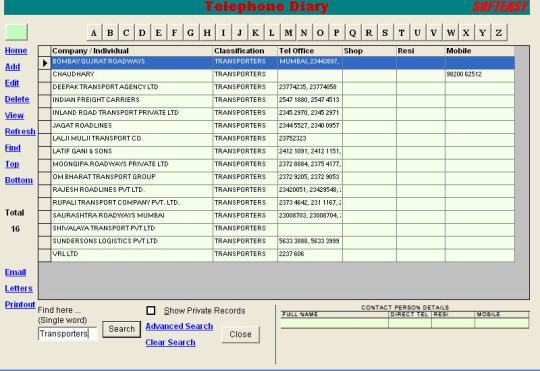Click the Search button
Viewport: 540px width, 371px height.
pyautogui.click(x=122, y=329)
